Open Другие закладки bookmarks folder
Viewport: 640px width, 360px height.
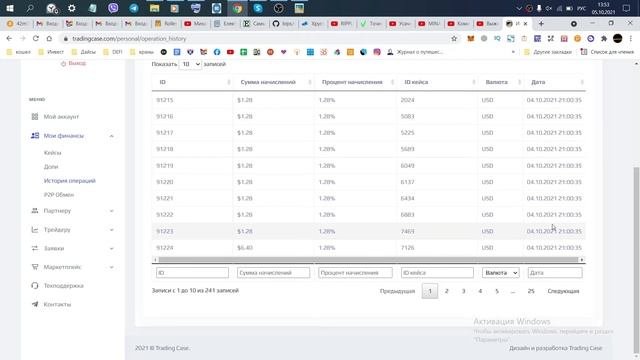coord(548,52)
